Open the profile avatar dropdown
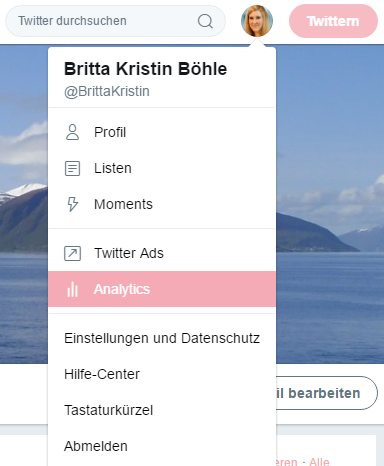Viewport: 384px width, 466px height. coord(257,21)
